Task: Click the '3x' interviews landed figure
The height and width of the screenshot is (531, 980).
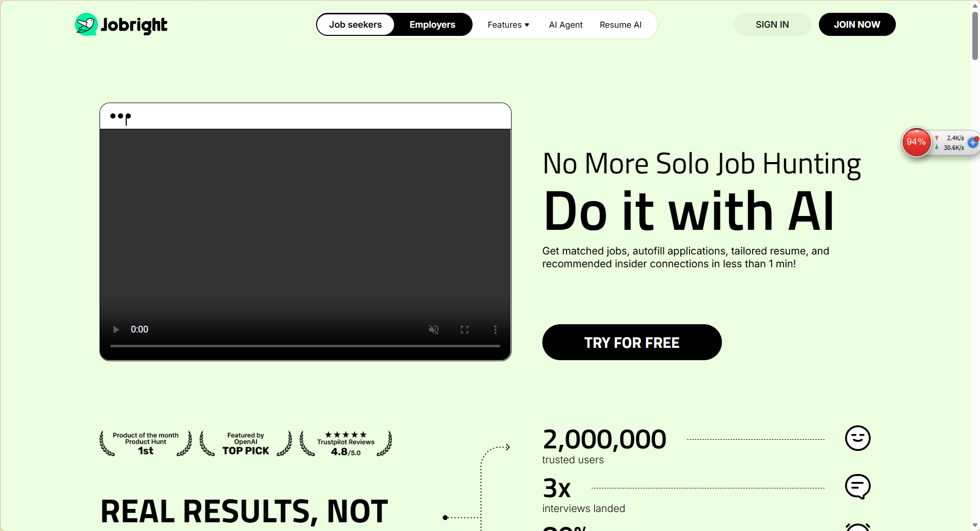Action: point(557,488)
